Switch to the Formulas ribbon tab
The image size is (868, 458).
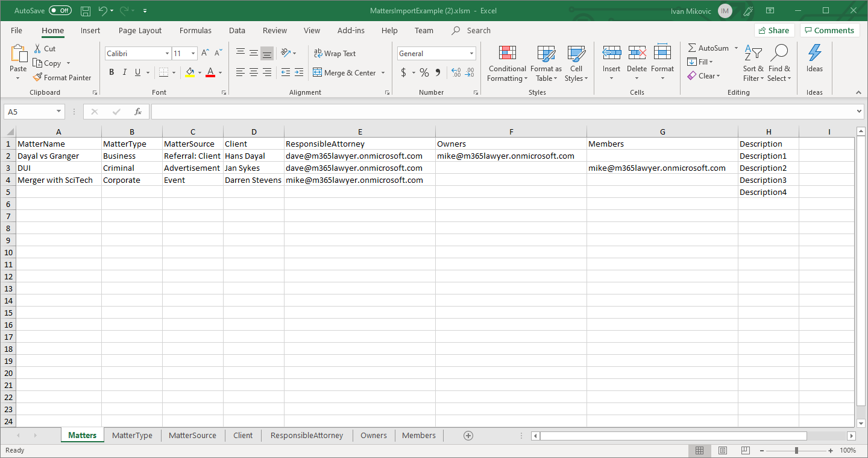(195, 30)
